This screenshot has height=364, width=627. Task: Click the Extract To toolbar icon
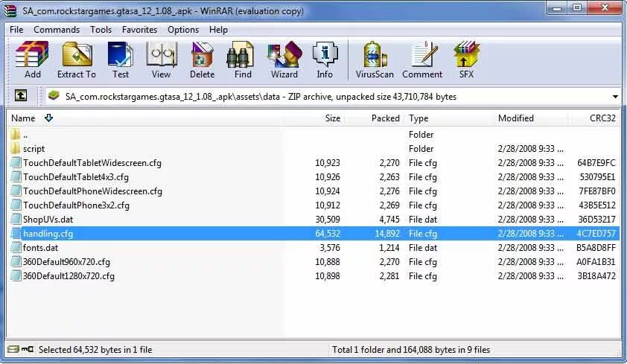click(x=77, y=60)
